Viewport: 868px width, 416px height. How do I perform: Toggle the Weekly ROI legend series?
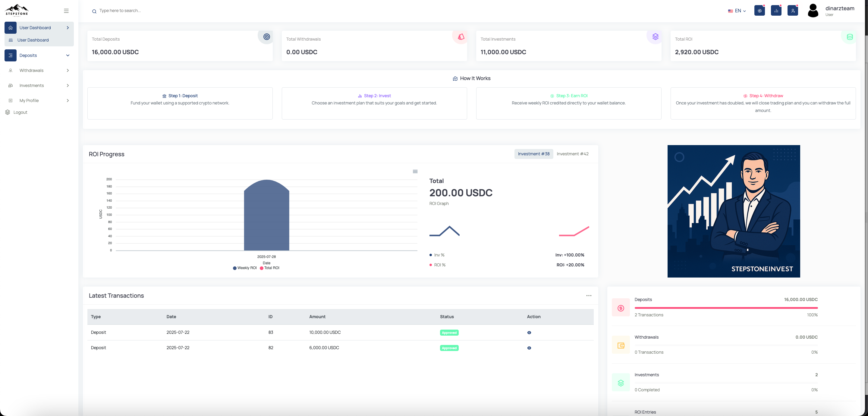(245, 268)
